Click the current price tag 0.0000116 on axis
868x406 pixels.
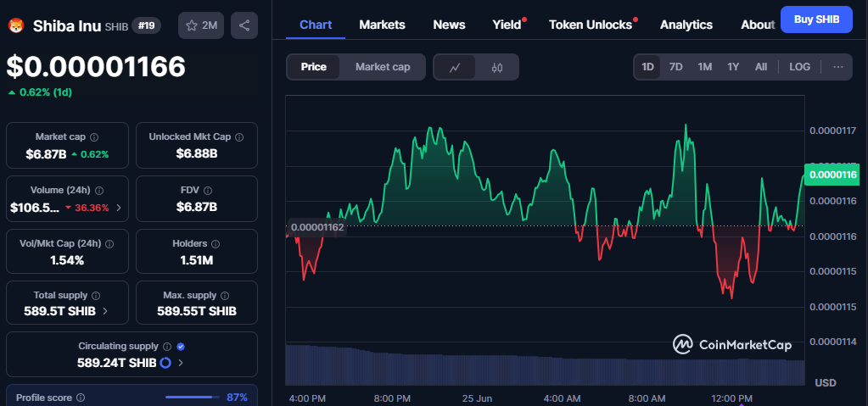click(x=832, y=175)
